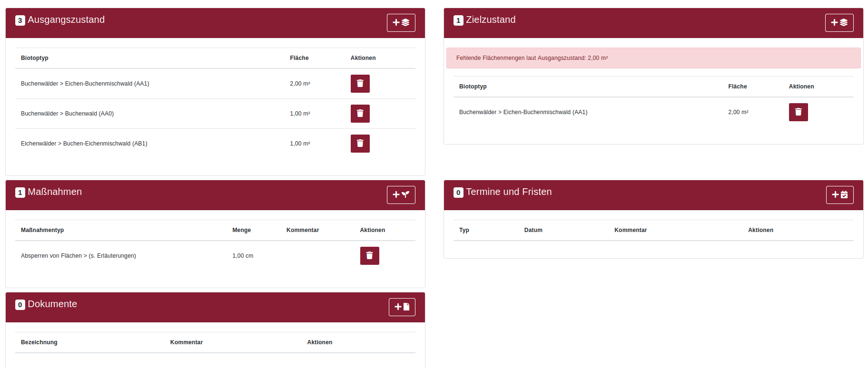Click the Termine und Fristen heading
Image resolution: width=868 pixels, height=368 pixels.
508,192
